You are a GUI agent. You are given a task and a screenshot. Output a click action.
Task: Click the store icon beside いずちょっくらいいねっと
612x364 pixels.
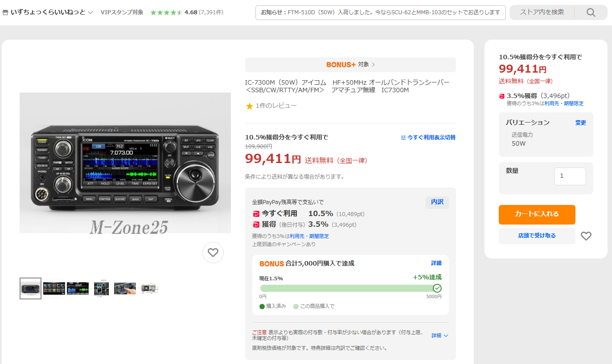coord(5,12)
